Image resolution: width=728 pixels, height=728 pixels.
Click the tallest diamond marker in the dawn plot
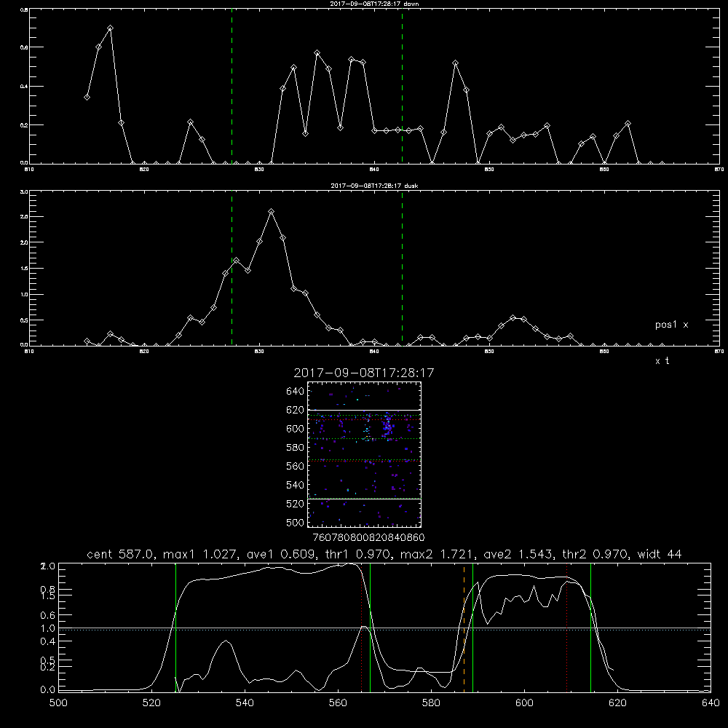(110, 28)
